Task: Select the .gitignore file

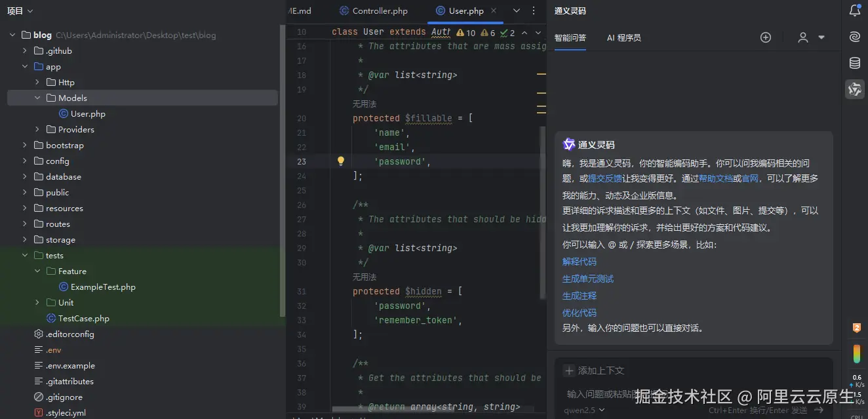Action: pyautogui.click(x=58, y=397)
